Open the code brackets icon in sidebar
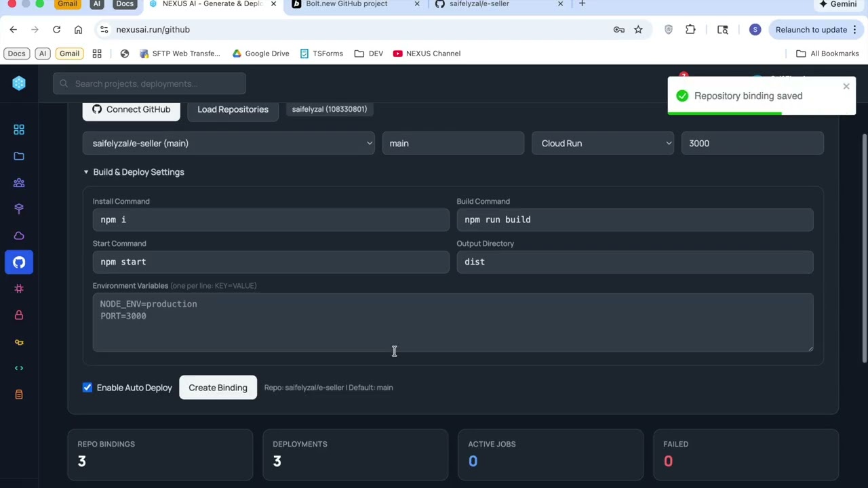The image size is (868, 488). [x=19, y=368]
